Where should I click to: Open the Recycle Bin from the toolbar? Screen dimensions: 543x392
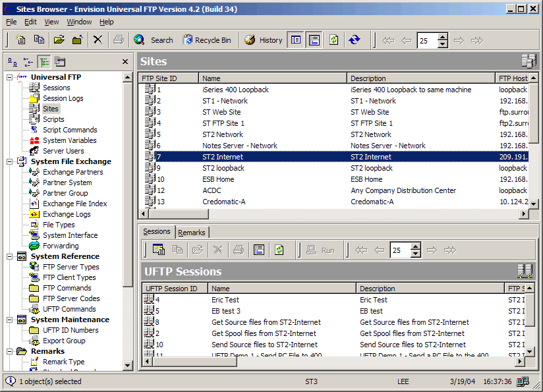coord(207,40)
